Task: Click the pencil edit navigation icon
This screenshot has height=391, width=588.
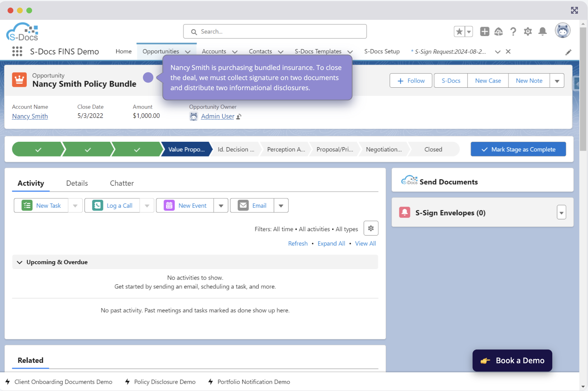Action: [x=568, y=52]
